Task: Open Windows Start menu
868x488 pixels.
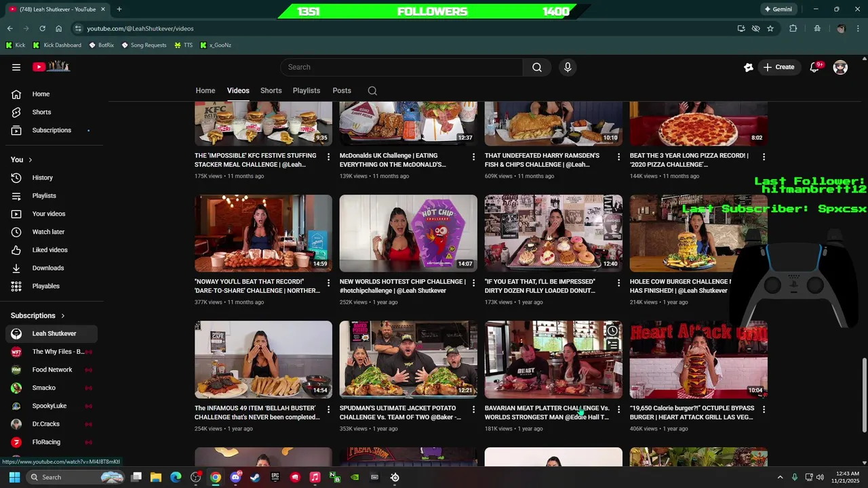Action: tap(14, 477)
